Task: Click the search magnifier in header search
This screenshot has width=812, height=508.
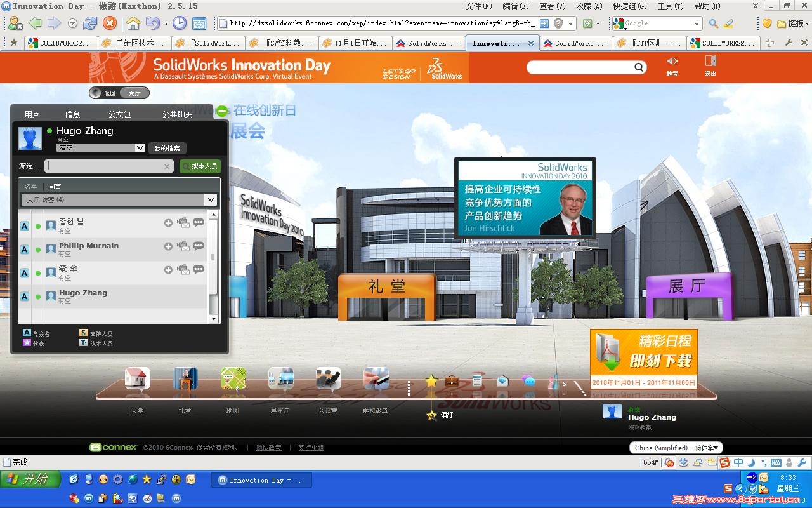Action: (639, 67)
